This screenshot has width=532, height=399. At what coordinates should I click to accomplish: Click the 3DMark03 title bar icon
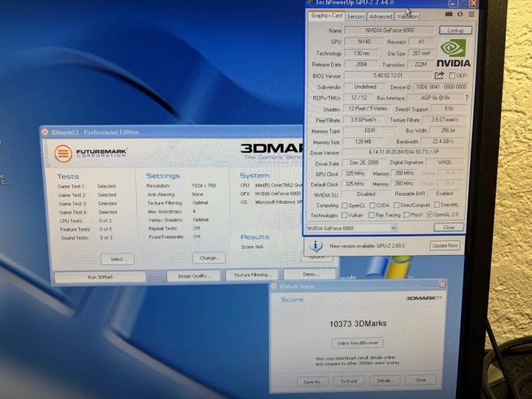pyautogui.click(x=44, y=132)
